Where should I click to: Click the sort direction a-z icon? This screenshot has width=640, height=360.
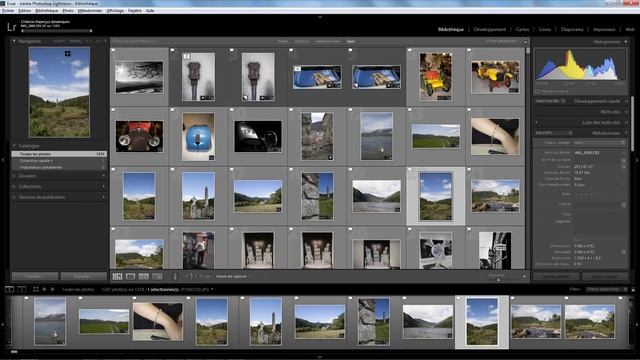[x=189, y=276]
